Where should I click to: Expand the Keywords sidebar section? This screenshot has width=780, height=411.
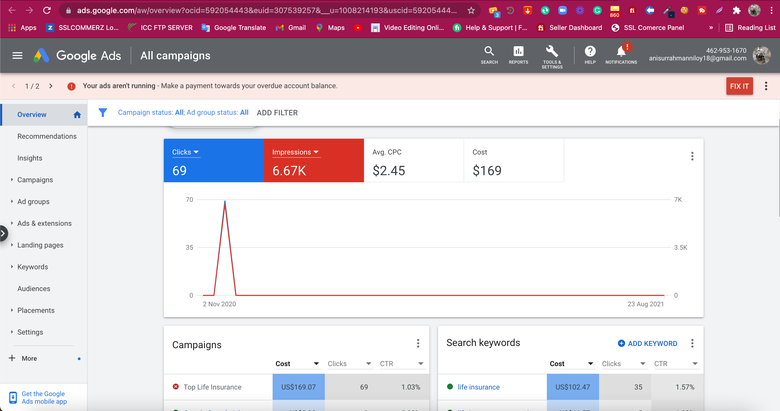point(32,267)
